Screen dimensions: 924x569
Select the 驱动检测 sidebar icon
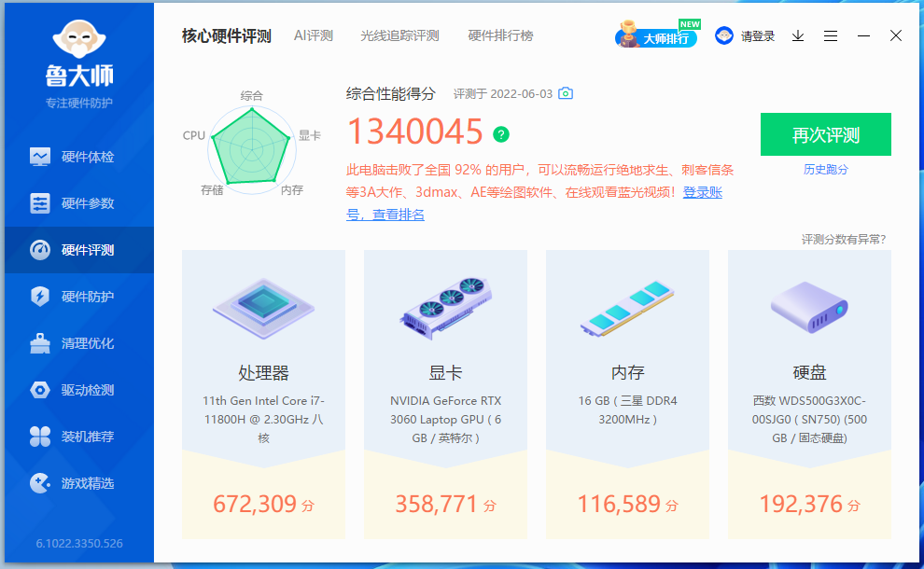(39, 390)
